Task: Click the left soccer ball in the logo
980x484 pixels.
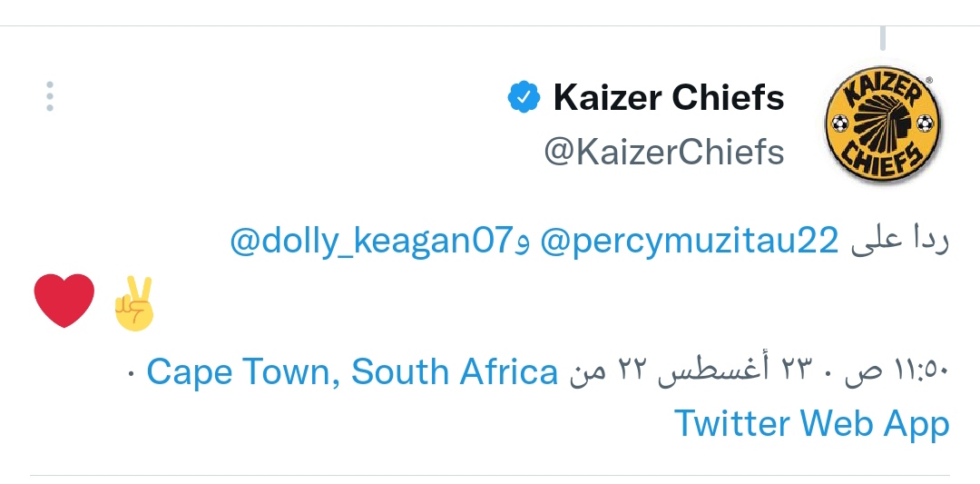Action: click(x=840, y=123)
